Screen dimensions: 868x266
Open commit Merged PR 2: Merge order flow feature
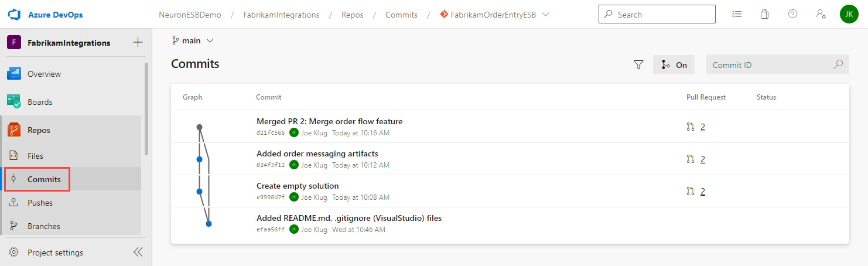[x=330, y=121]
